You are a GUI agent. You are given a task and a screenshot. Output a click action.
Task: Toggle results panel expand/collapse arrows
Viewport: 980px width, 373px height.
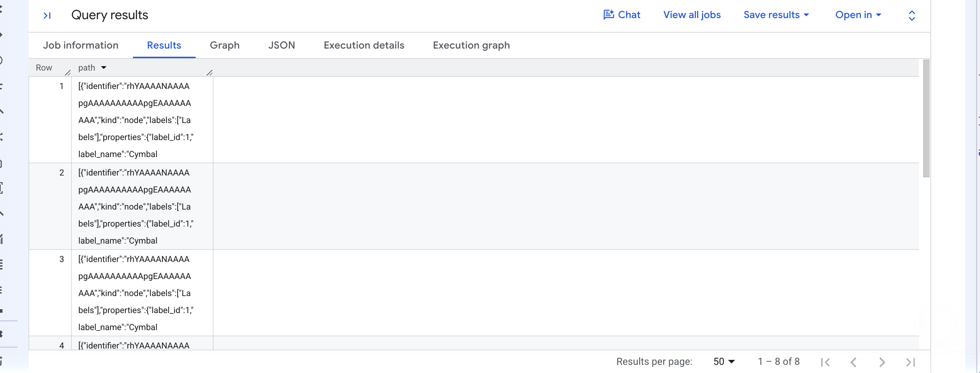(912, 15)
